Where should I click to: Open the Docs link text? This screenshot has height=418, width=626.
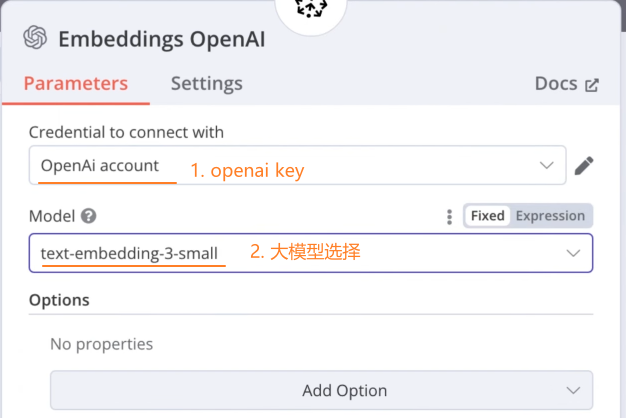[556, 84]
